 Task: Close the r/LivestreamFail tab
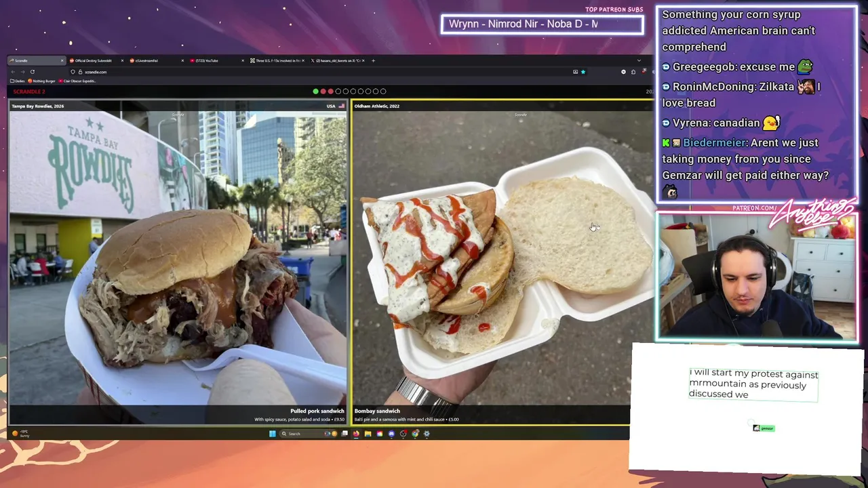(182, 60)
